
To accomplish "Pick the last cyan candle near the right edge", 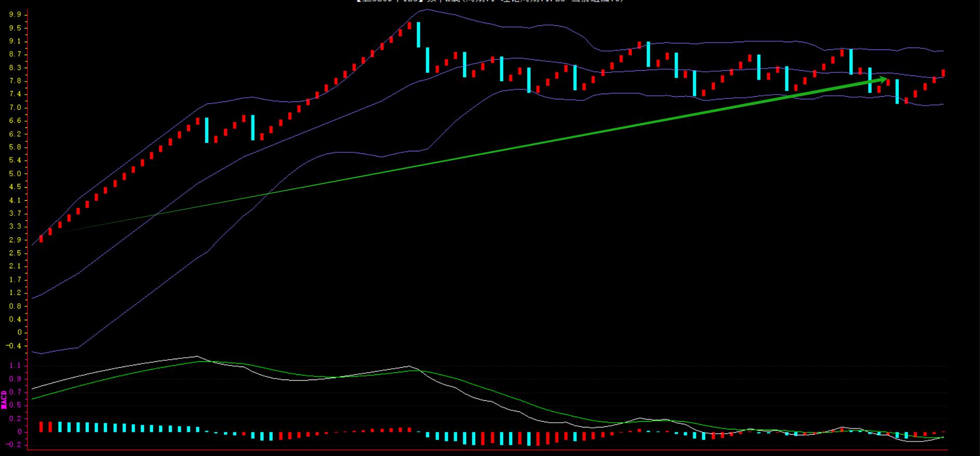I will click(897, 92).
